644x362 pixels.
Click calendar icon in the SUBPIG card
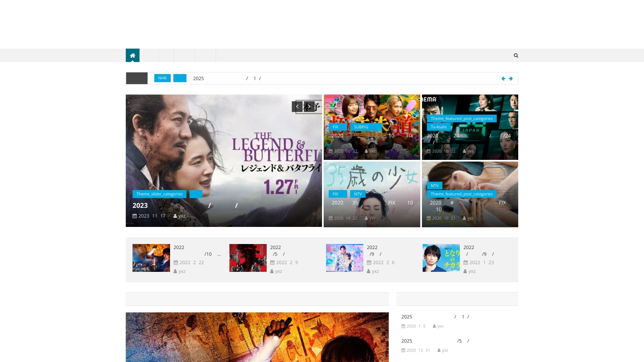coord(330,151)
